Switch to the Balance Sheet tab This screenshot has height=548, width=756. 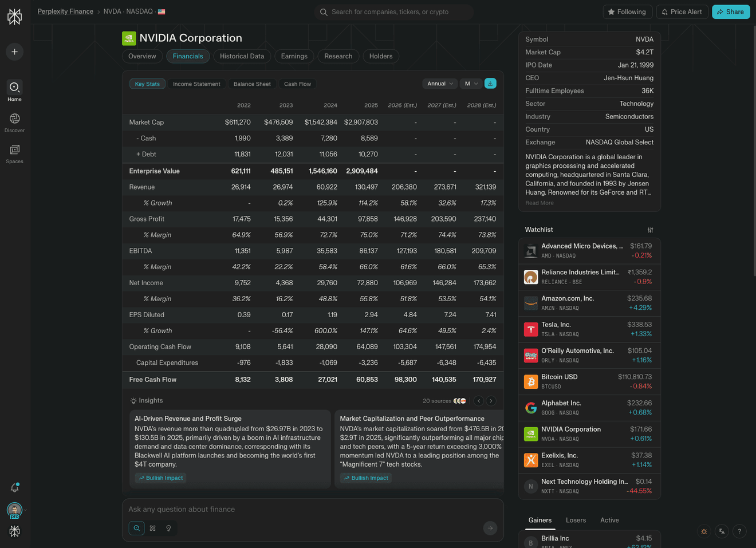[252, 84]
